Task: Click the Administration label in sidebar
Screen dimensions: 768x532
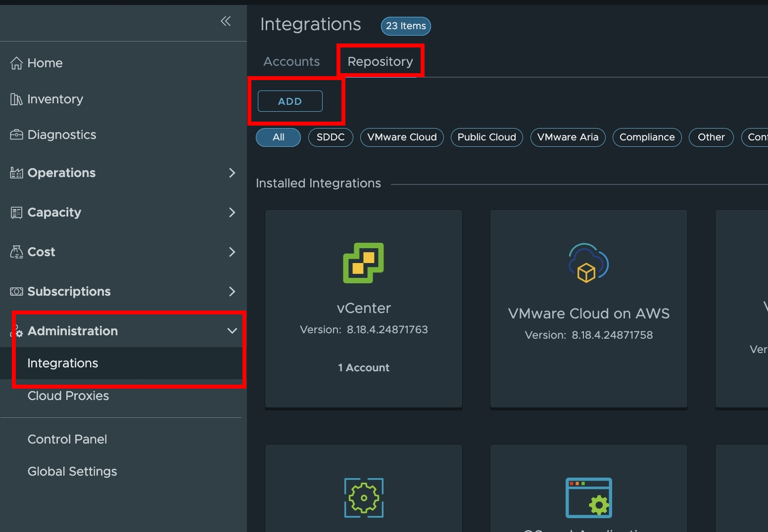Action: [x=73, y=331]
